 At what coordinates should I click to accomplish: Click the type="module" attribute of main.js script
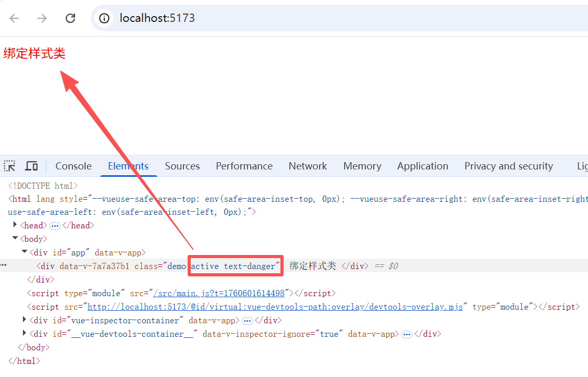pos(94,294)
